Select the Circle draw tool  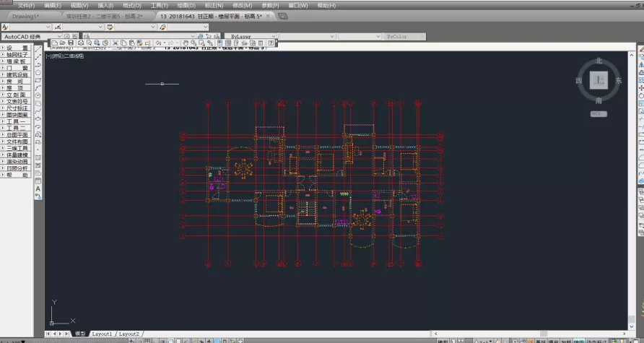click(38, 95)
